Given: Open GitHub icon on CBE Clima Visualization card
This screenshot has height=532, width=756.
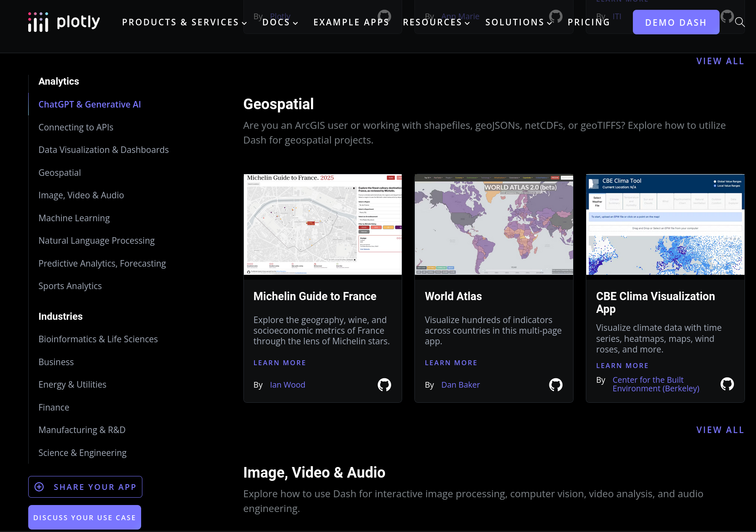Looking at the screenshot, I should point(727,384).
